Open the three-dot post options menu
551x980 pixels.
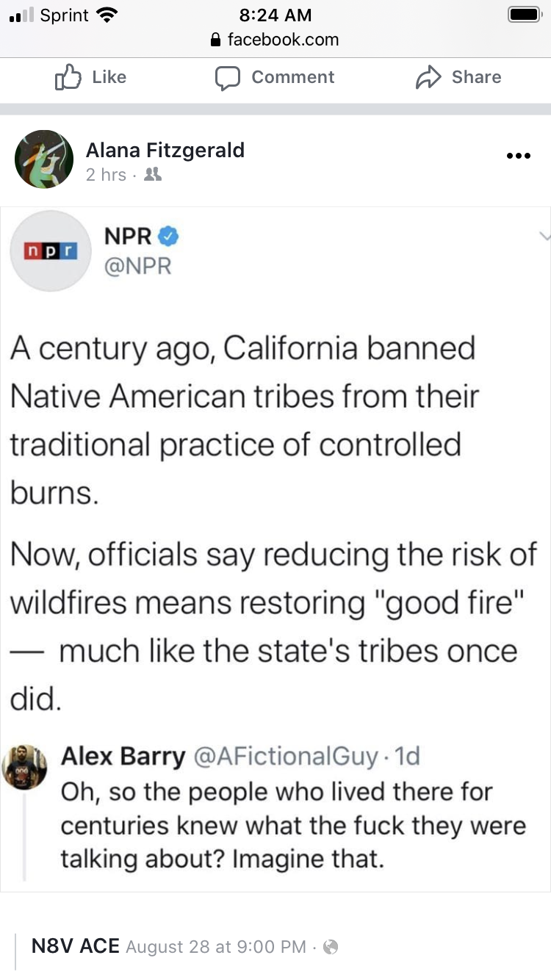(x=519, y=156)
